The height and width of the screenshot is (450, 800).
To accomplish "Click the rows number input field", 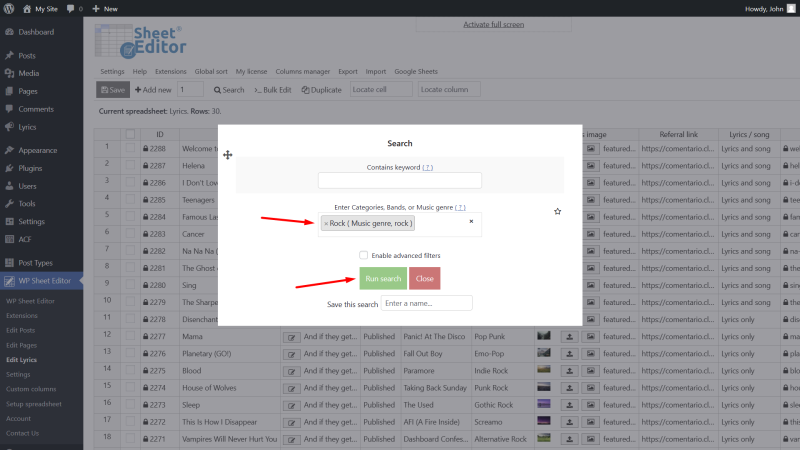I will pos(190,89).
